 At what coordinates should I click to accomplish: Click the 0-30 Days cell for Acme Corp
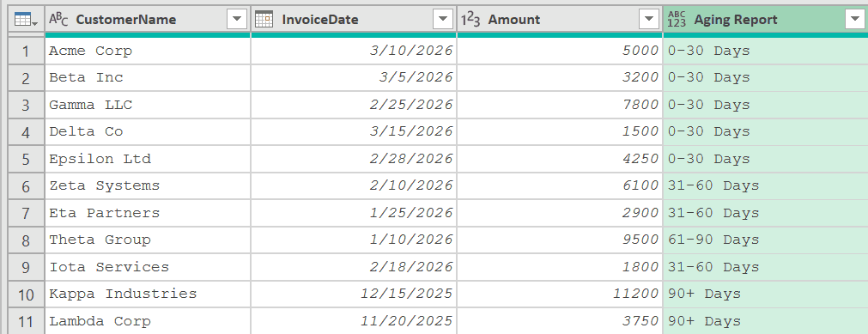766,51
